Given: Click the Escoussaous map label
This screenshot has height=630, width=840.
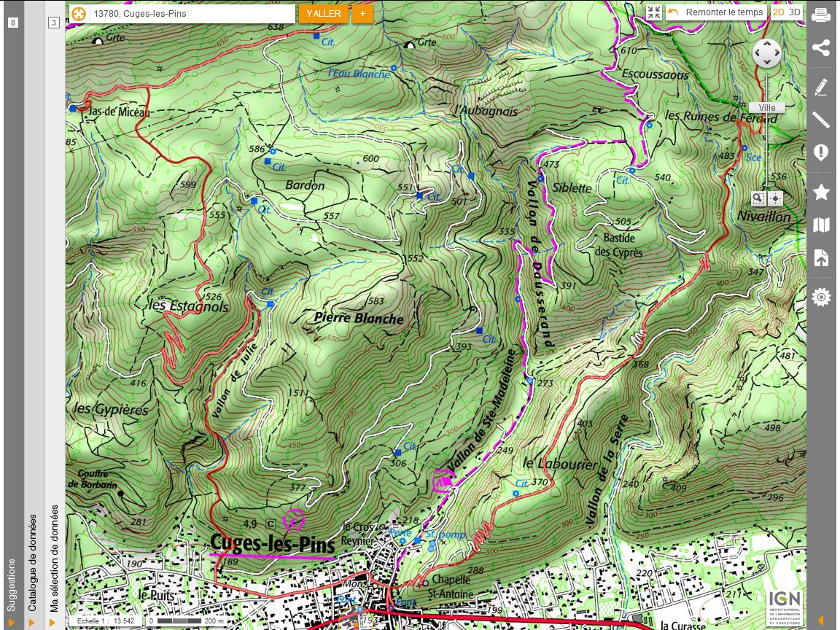Looking at the screenshot, I should click(655, 74).
